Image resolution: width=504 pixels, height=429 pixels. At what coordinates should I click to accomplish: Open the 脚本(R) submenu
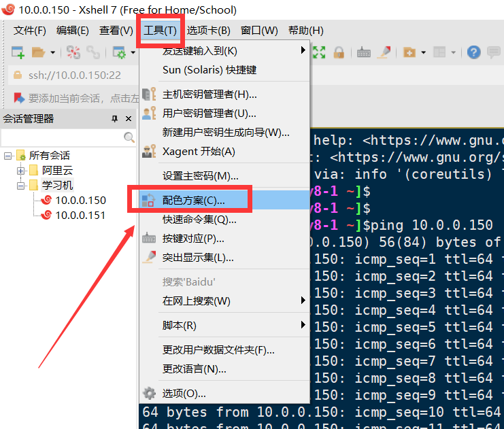point(224,325)
